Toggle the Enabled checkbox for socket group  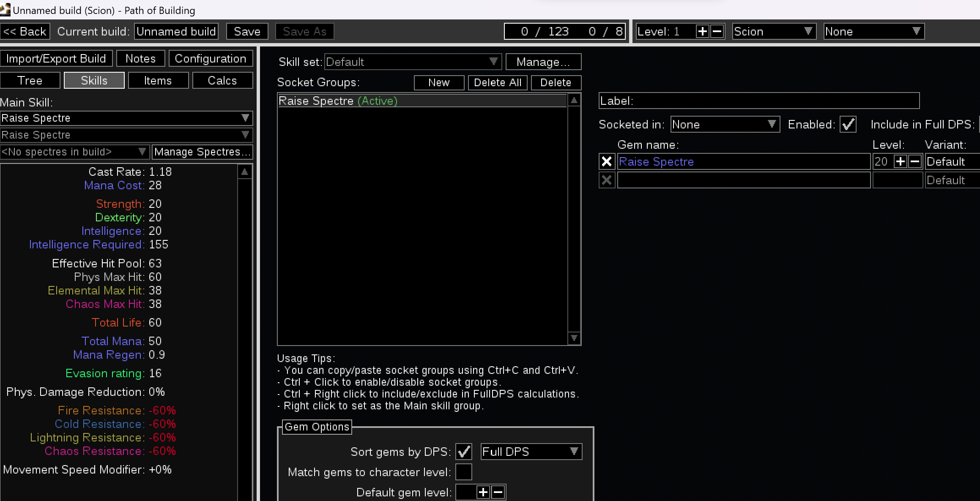pyautogui.click(x=848, y=125)
